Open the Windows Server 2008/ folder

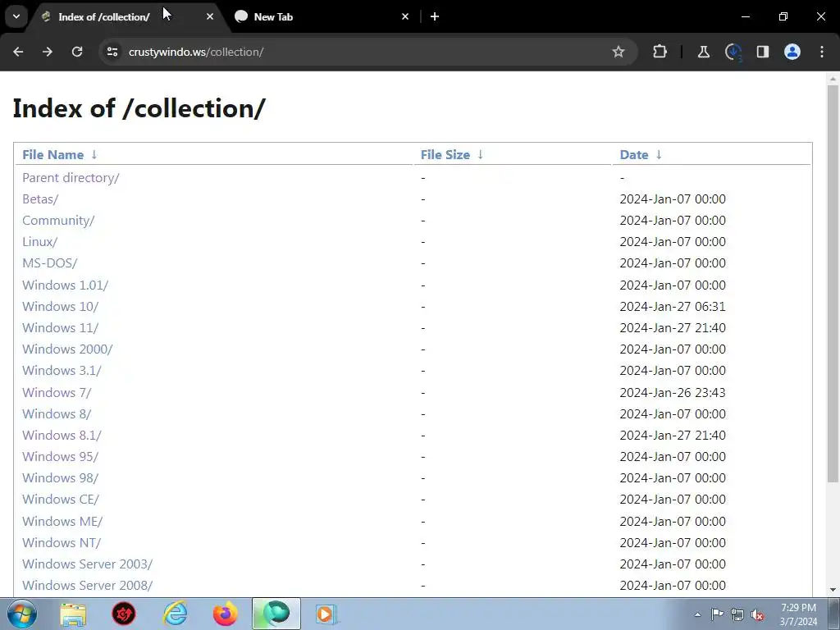tap(87, 586)
